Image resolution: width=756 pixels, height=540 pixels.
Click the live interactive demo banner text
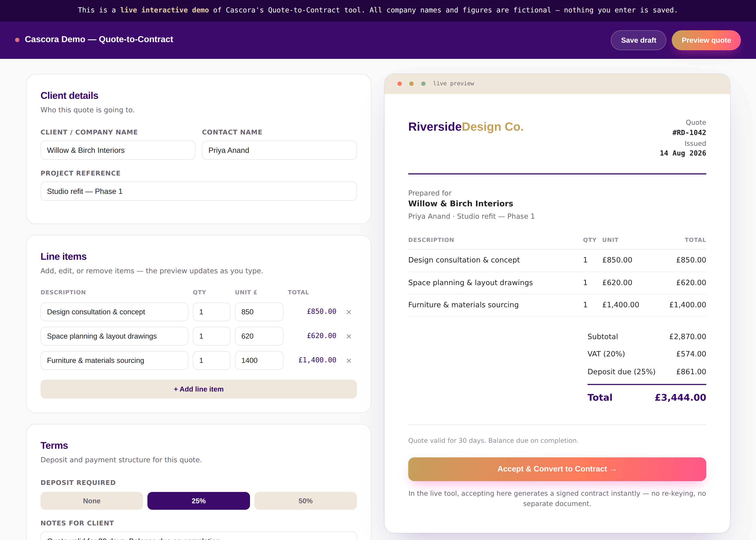pyautogui.click(x=164, y=10)
